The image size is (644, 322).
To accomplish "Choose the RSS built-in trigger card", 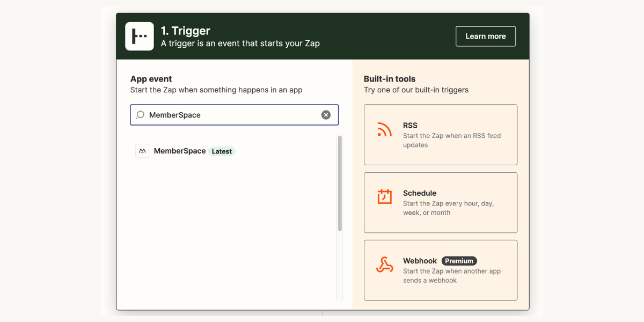I will 441,135.
